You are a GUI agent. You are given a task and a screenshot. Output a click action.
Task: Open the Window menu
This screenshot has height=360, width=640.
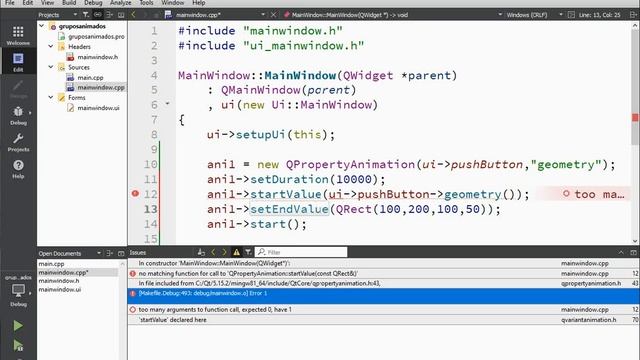173,3
